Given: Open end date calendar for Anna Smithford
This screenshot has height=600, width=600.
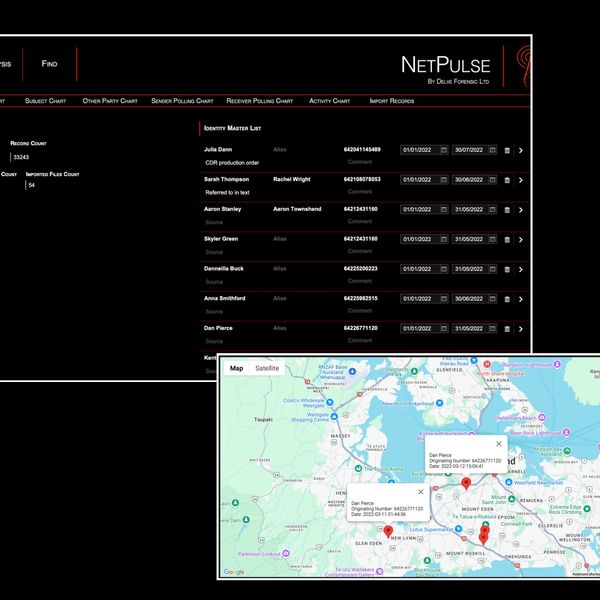Looking at the screenshot, I should 492,299.
